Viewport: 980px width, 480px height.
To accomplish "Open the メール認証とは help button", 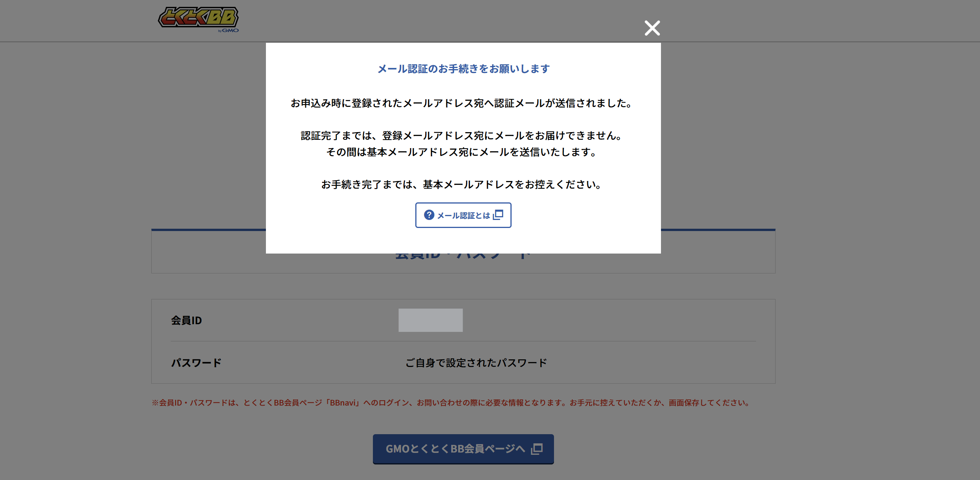I will (463, 215).
